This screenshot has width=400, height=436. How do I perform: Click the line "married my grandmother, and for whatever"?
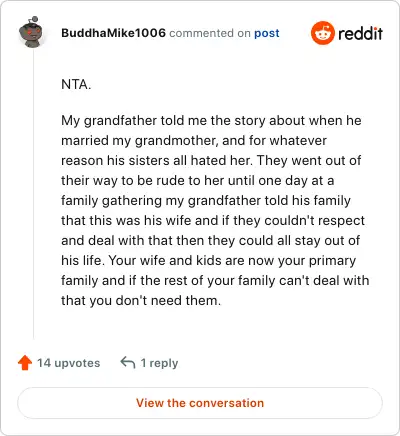[194, 141]
